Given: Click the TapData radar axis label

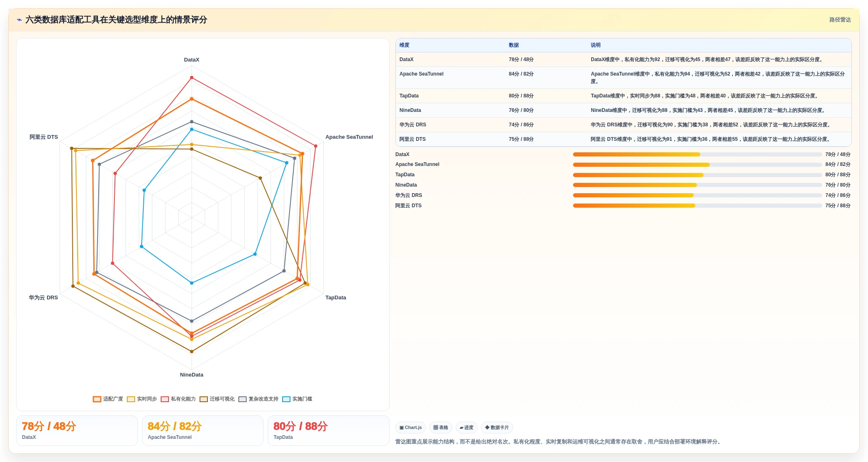Looking at the screenshot, I should [x=336, y=298].
